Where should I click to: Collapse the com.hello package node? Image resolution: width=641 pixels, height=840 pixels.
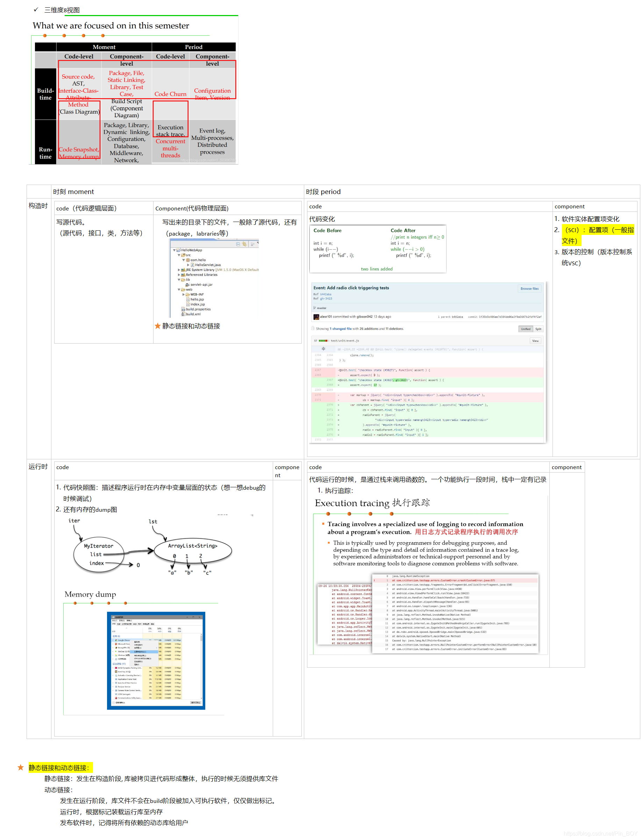pos(184,260)
